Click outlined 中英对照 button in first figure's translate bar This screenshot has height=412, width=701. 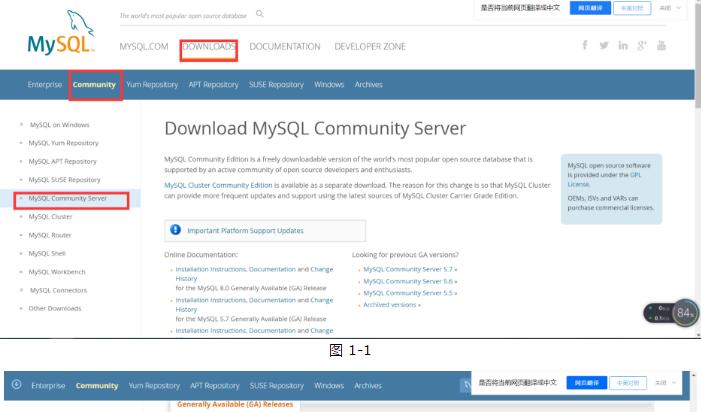click(632, 8)
